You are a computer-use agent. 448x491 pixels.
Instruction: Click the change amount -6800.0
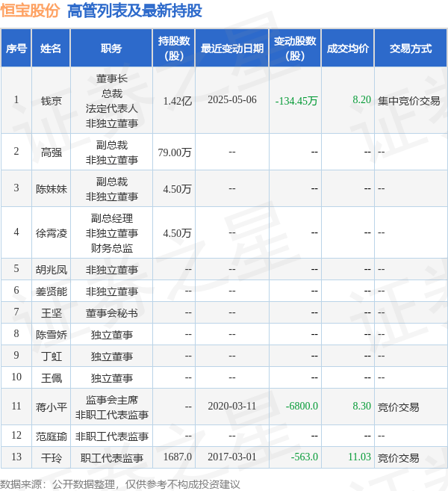[302, 406]
